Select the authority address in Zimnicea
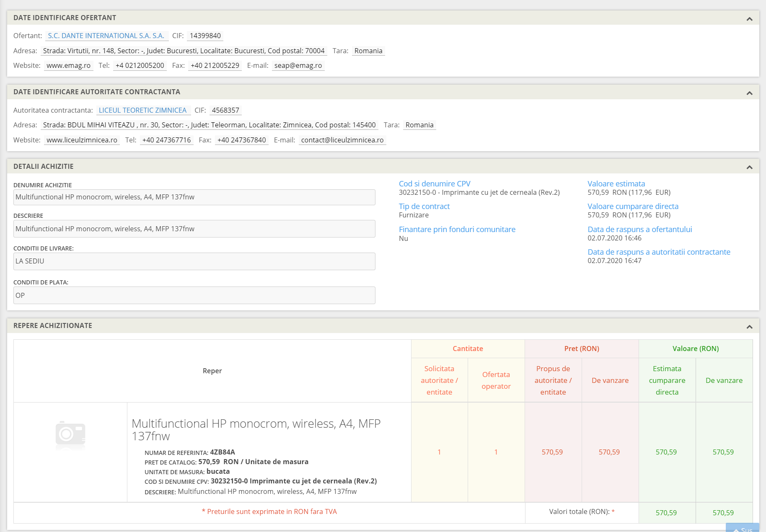Viewport: 766px width, 532px height. point(210,125)
